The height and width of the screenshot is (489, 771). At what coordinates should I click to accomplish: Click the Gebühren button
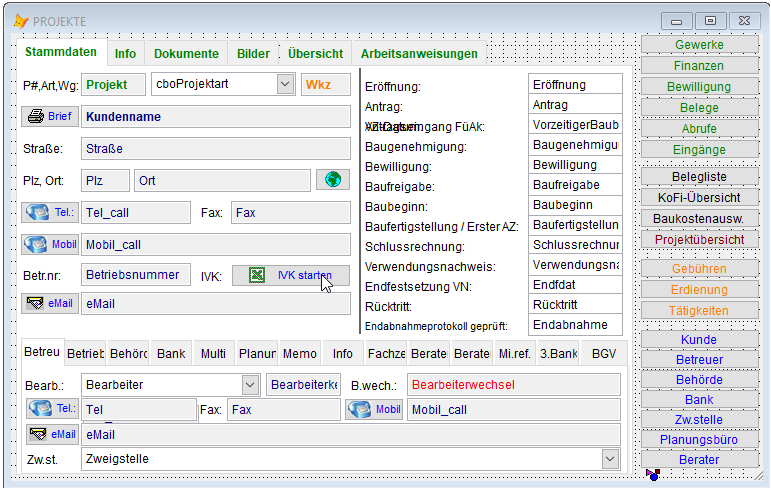point(699,269)
